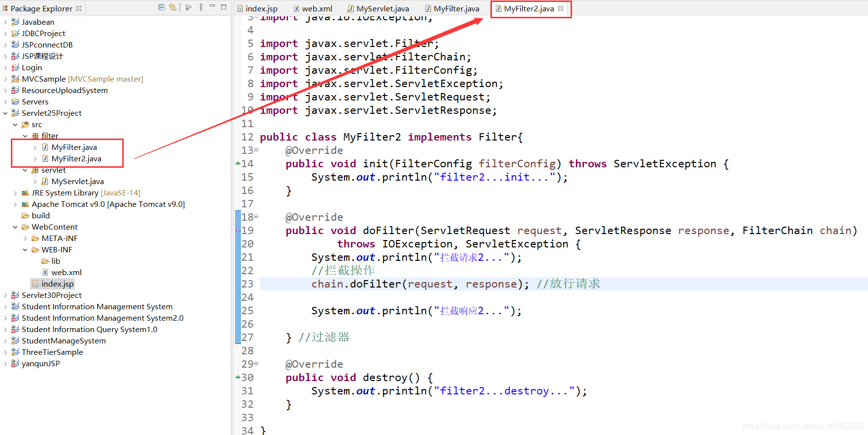Click the chain.doFilter(request, response) code line
Image resolution: width=868 pixels, height=435 pixels.
[x=420, y=284]
